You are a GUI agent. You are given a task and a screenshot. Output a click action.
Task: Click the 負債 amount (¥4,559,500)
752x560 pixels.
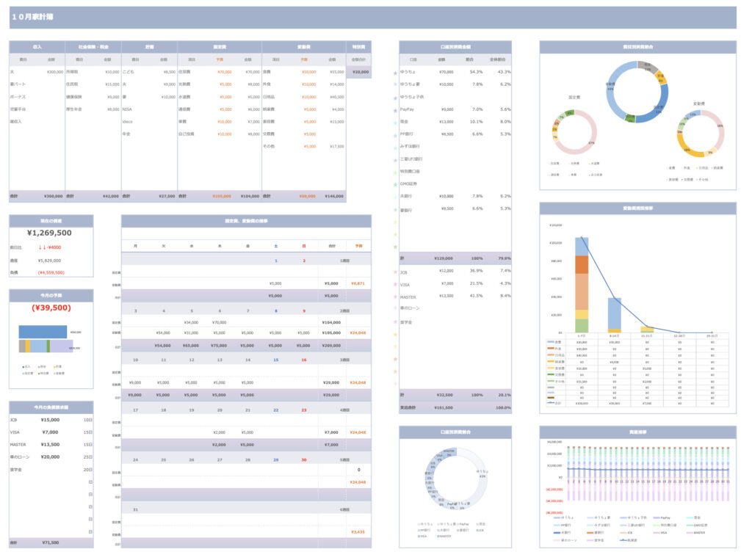51,272
